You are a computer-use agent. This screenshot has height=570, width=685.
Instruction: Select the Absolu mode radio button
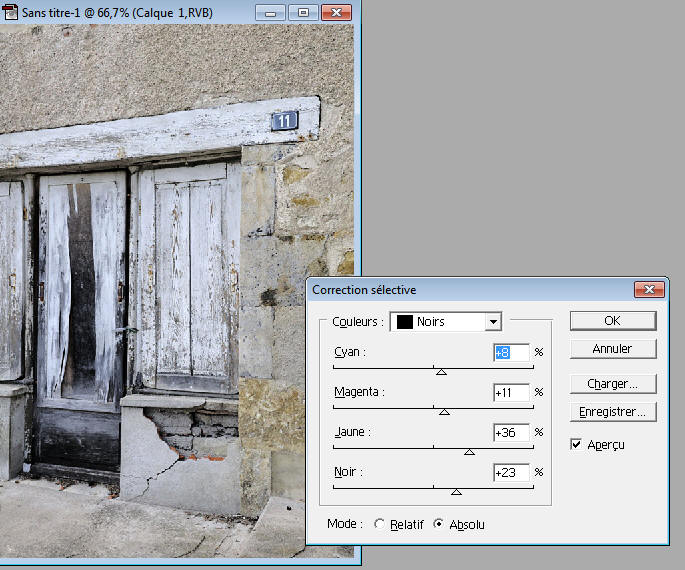point(439,523)
